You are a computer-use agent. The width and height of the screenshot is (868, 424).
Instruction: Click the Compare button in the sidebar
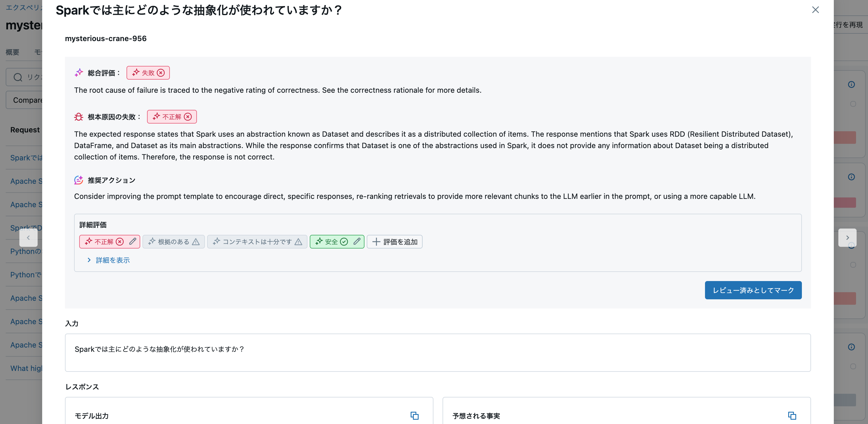[x=28, y=100]
